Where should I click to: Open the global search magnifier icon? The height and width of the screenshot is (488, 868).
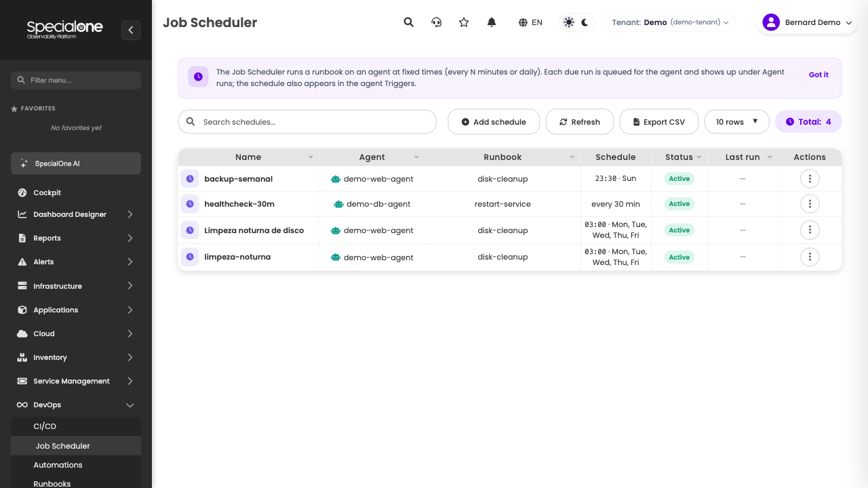pyautogui.click(x=409, y=22)
